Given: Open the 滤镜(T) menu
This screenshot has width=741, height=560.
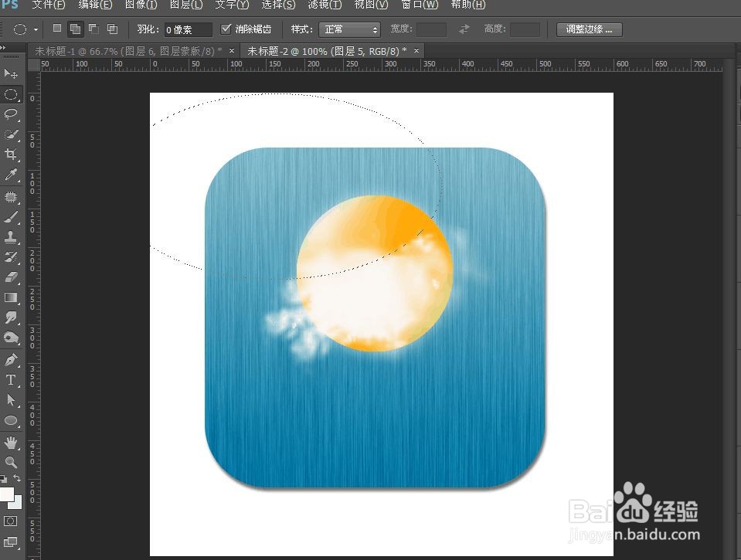Looking at the screenshot, I should point(325,5).
